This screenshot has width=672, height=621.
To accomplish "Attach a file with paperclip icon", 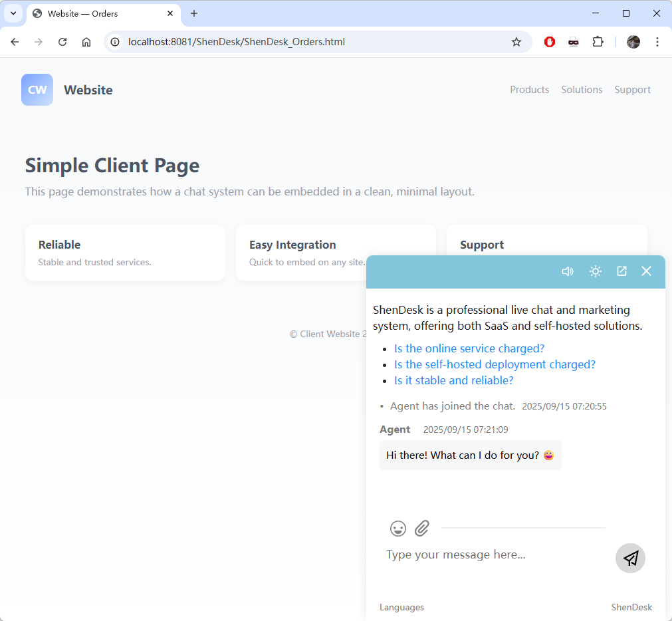I will coord(422,529).
